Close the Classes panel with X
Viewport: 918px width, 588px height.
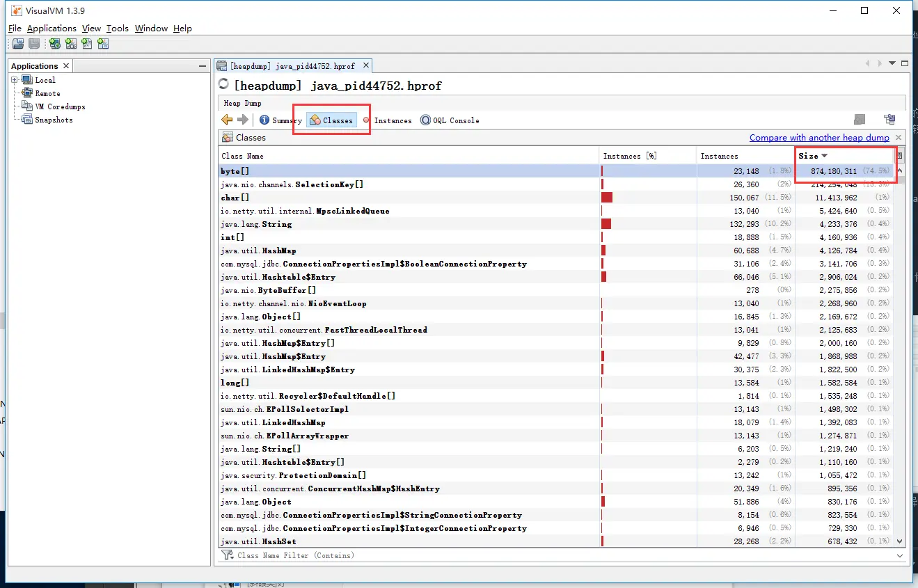899,138
